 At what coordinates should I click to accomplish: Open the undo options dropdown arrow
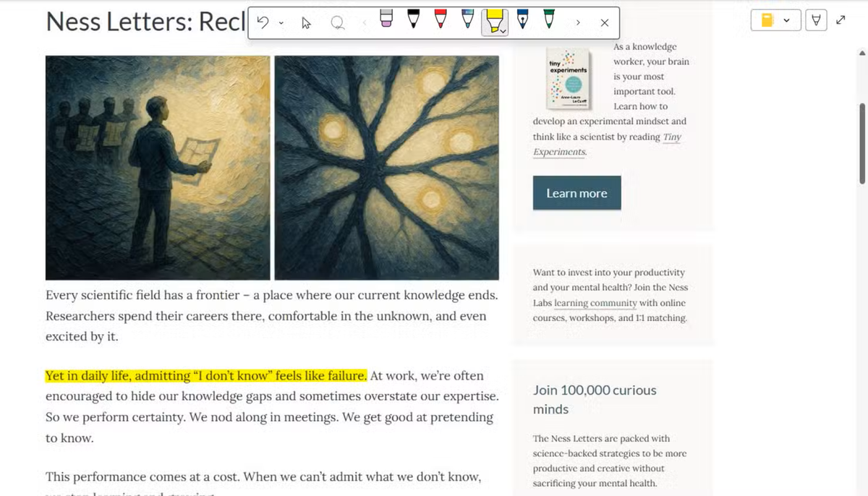[x=281, y=23]
